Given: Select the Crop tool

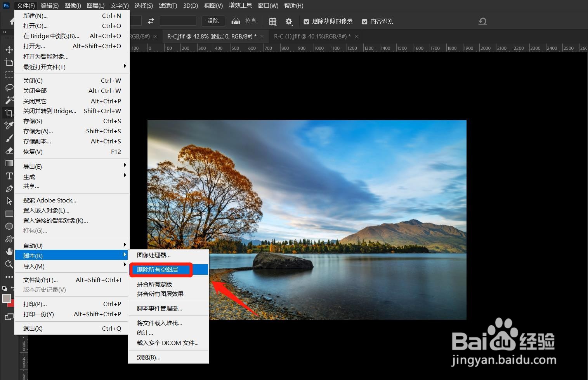Looking at the screenshot, I should [9, 113].
